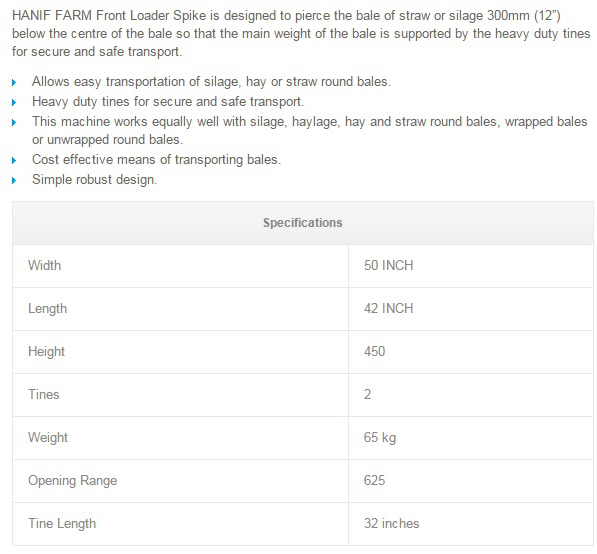Click the '42 INCH' length value
597x554 pixels.
point(388,308)
